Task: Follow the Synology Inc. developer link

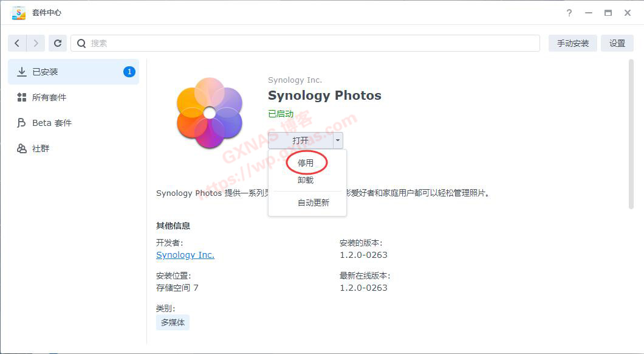Action: 185,255
